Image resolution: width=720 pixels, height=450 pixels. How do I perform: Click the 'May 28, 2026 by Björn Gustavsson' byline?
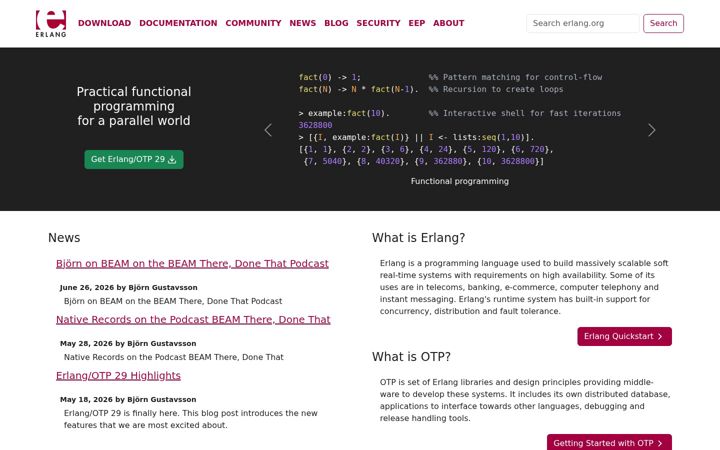point(128,343)
